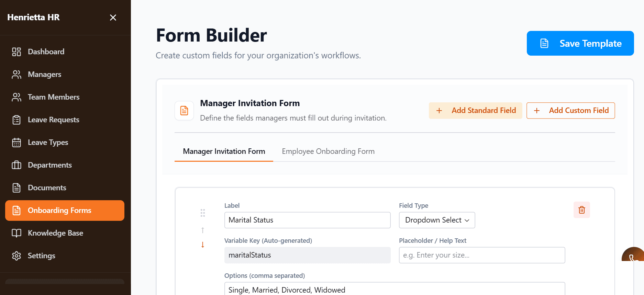Add a custom field to the form

(x=570, y=111)
